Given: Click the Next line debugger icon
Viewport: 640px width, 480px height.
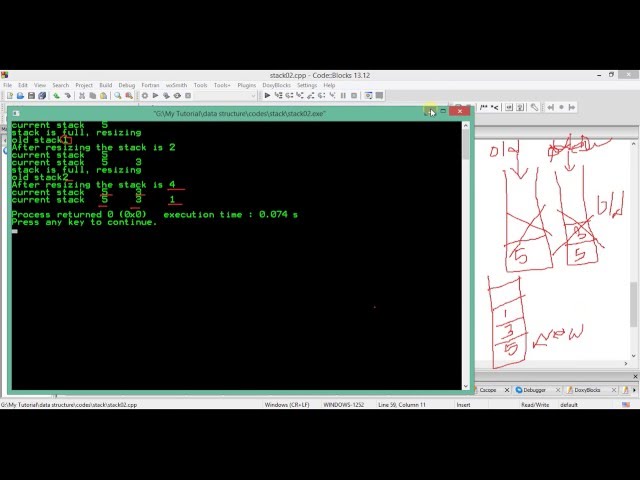Looking at the screenshot, I should pos(289,96).
